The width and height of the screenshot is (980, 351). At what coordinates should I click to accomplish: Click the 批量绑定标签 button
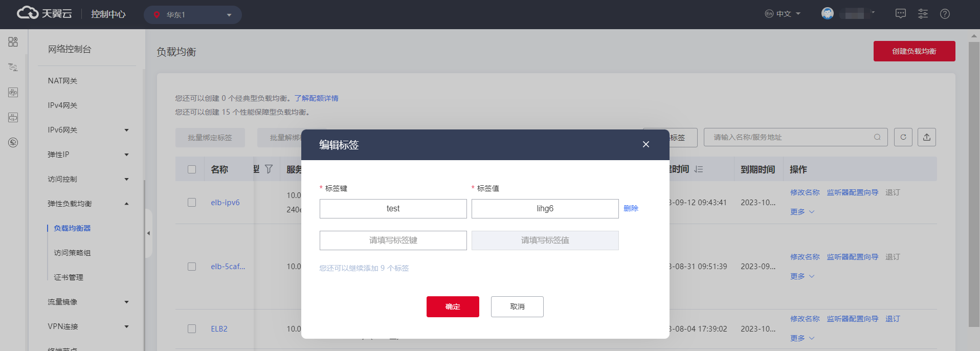(210, 138)
